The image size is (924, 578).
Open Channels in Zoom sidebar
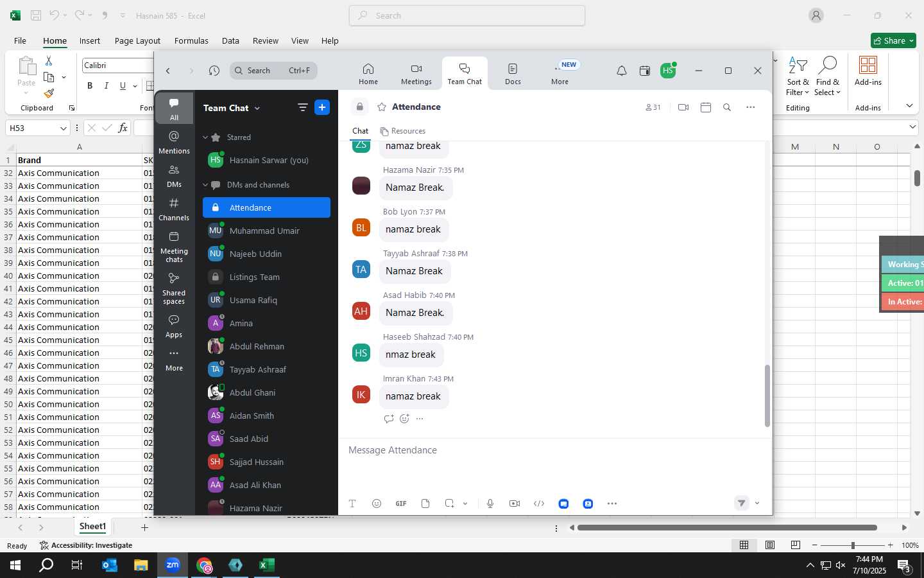tap(174, 209)
